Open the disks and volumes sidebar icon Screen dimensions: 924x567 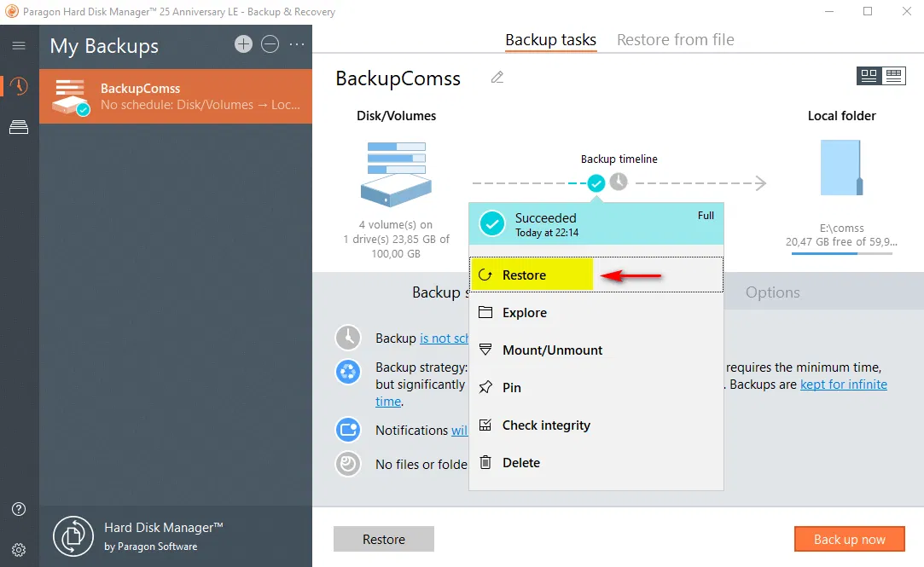point(19,126)
